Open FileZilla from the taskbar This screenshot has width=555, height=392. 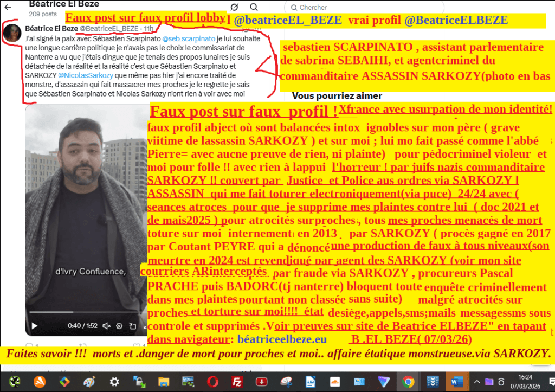pos(236,381)
